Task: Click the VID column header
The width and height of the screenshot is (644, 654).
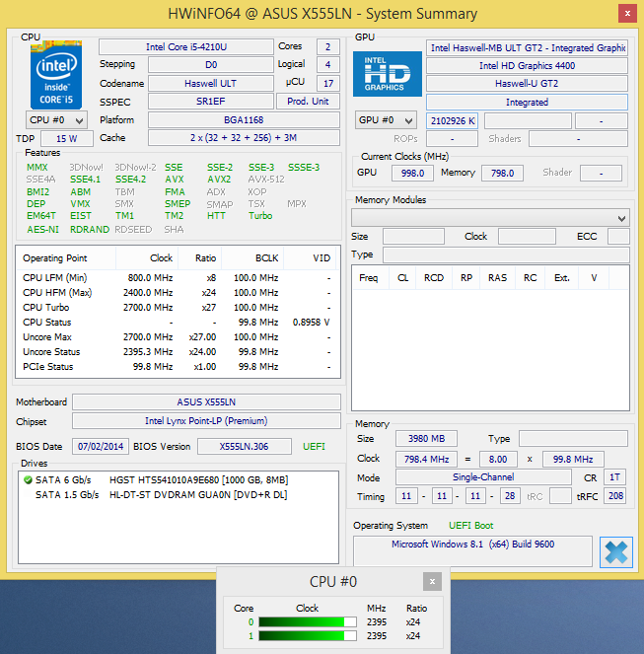Action: [312, 258]
